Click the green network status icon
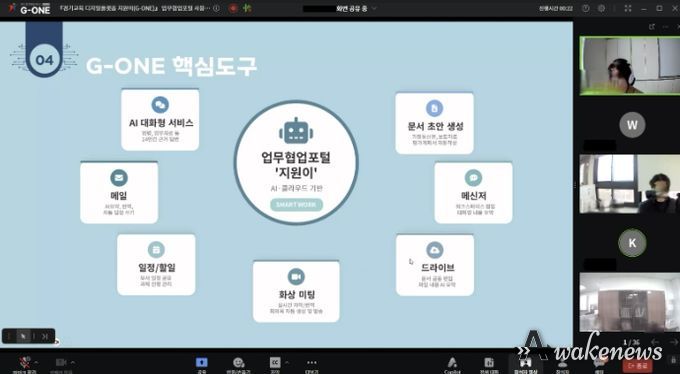Screen dimensions: 680x374 pos(247,8)
